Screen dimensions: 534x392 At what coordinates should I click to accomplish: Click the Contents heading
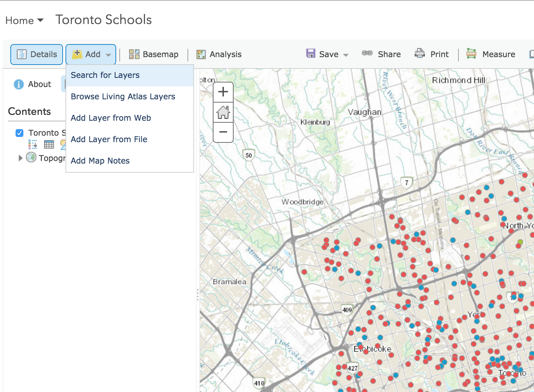tap(30, 112)
